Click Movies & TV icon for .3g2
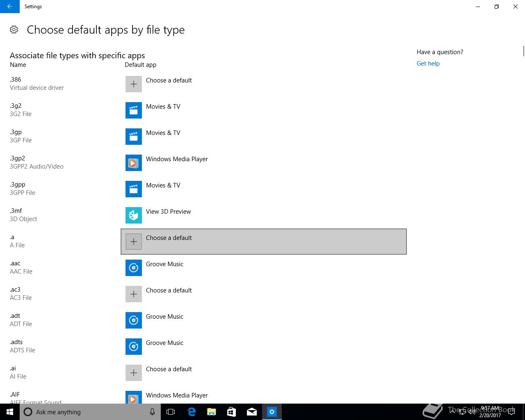 134,110
